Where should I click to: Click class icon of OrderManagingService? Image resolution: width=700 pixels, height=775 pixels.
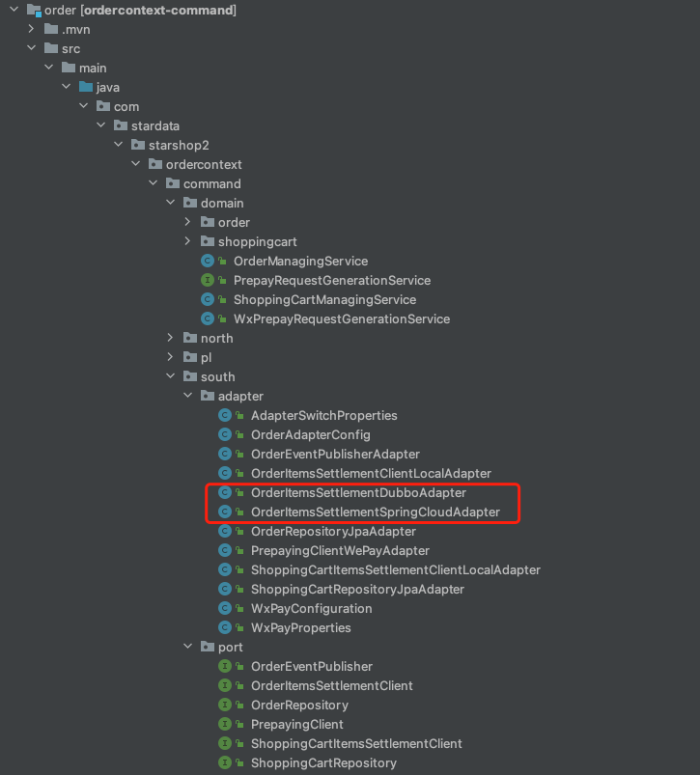tap(208, 261)
